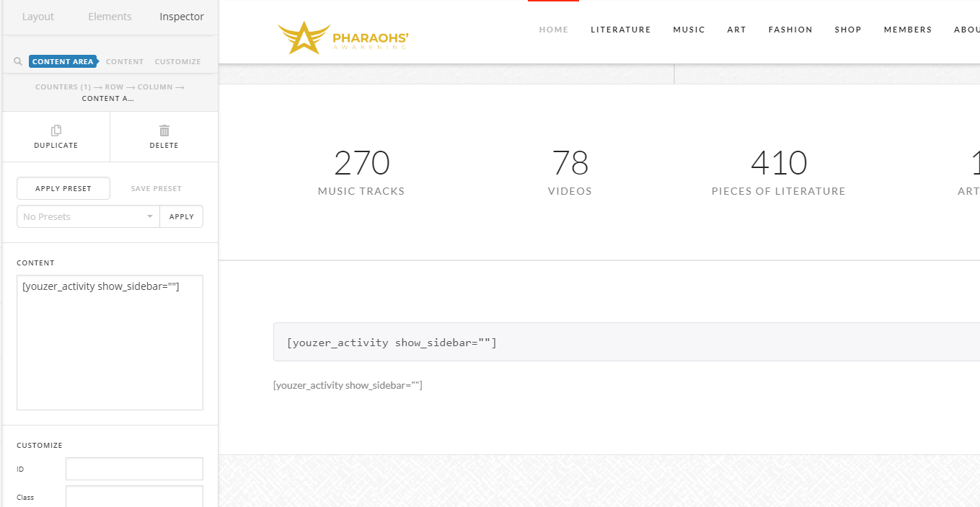Switch to the Elements tab

(x=110, y=17)
